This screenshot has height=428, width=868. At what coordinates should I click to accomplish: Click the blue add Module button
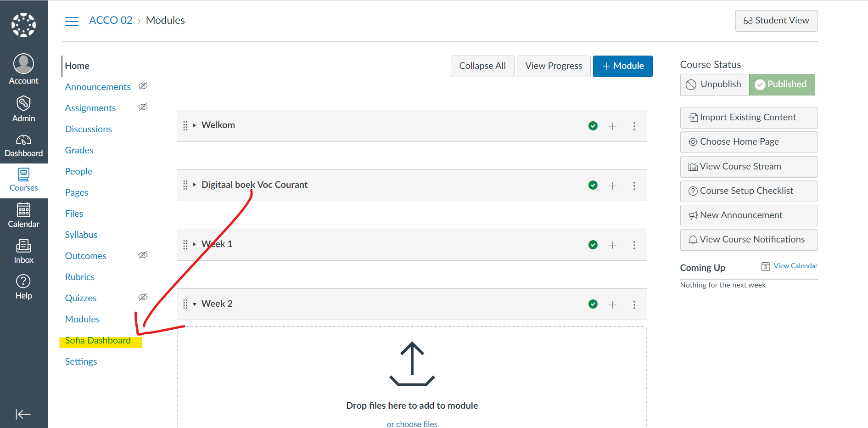point(622,66)
